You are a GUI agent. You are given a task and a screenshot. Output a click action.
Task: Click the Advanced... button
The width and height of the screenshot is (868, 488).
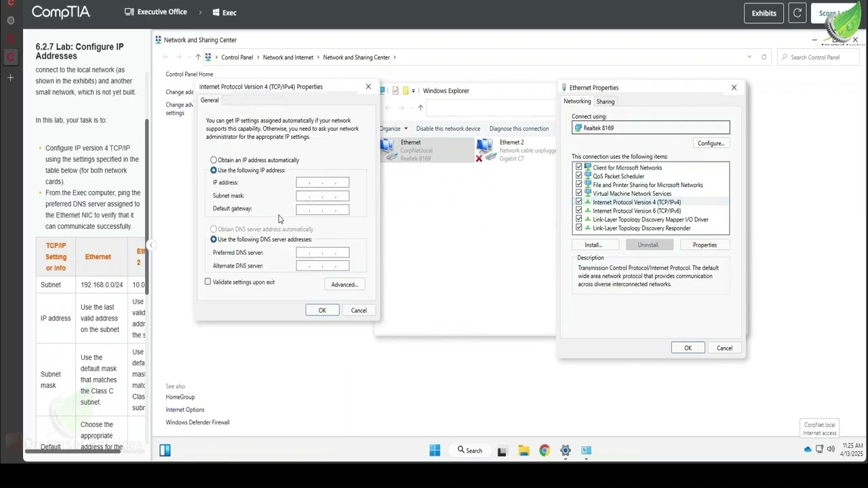point(344,285)
